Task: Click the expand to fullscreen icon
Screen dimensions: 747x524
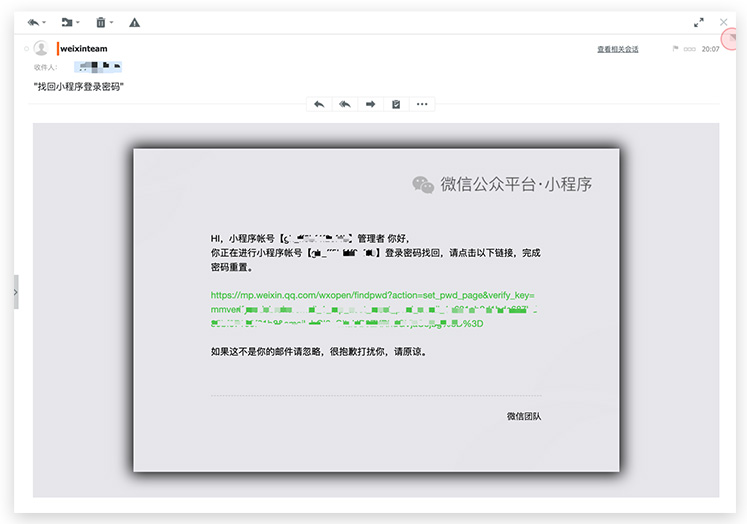Action: point(698,22)
